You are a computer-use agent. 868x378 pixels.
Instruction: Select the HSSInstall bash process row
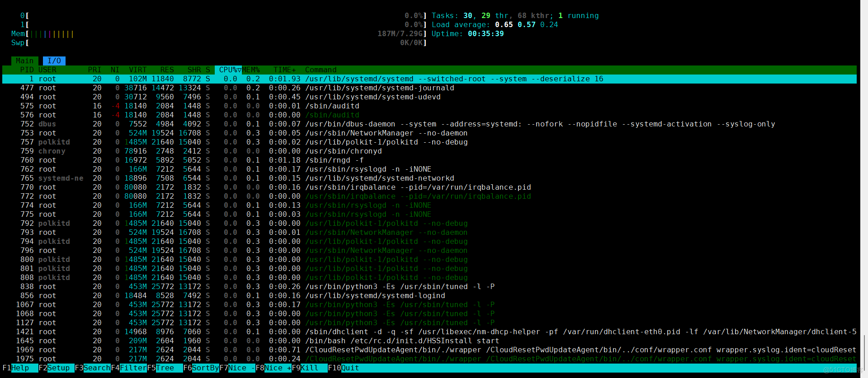429,341
